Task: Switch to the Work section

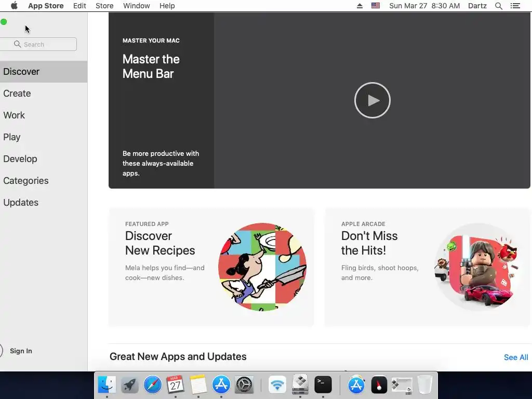Action: [44, 115]
